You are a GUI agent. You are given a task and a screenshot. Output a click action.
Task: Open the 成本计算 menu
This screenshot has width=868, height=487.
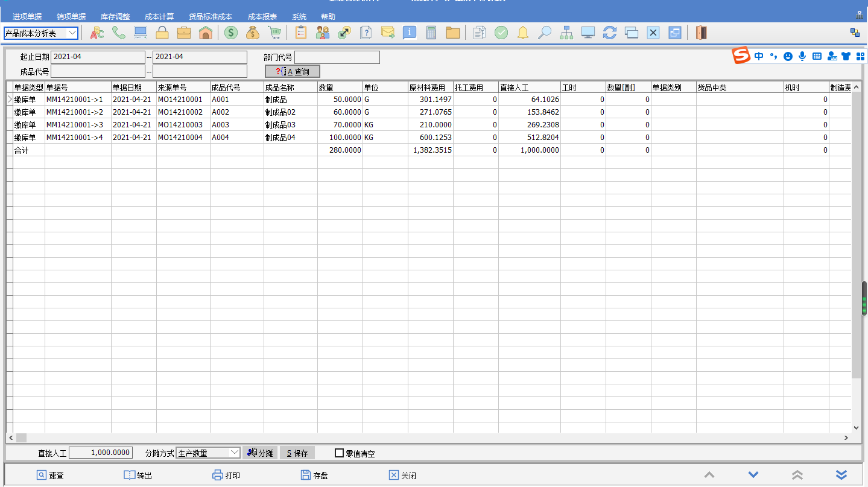pos(159,17)
